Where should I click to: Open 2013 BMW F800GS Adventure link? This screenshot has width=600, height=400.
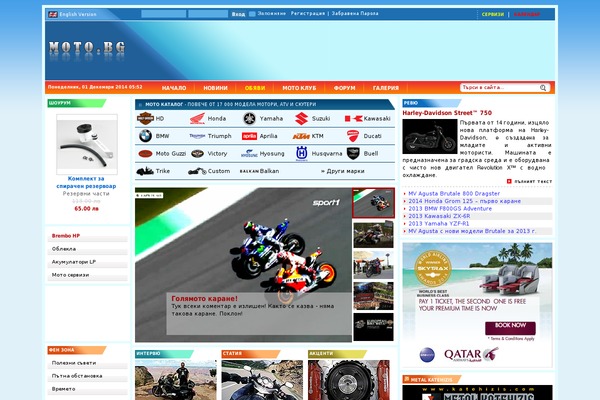coord(450,209)
